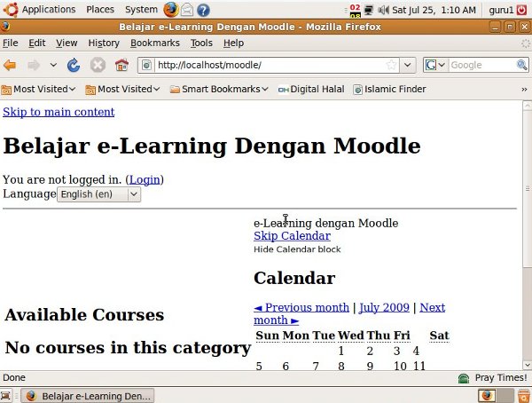Open the July 2009 calendar link
Viewport: 532px width, 403px height.
pyautogui.click(x=384, y=307)
